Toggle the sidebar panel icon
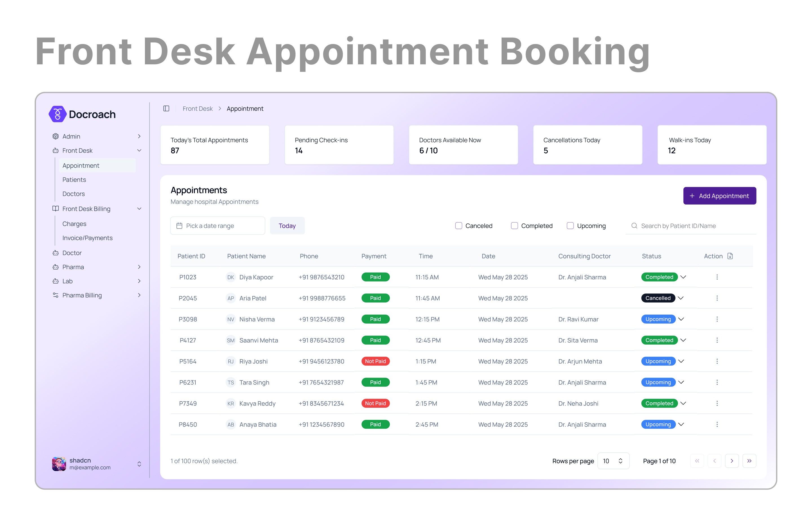The width and height of the screenshot is (812, 513). pyautogui.click(x=166, y=108)
